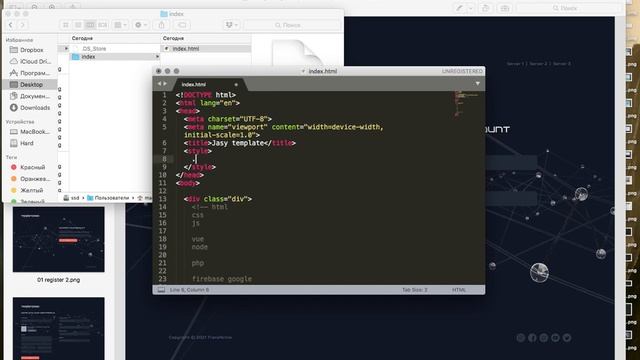This screenshot has height=360, width=640.
Task: Open the Tab Size selector in status bar
Action: pos(415,289)
